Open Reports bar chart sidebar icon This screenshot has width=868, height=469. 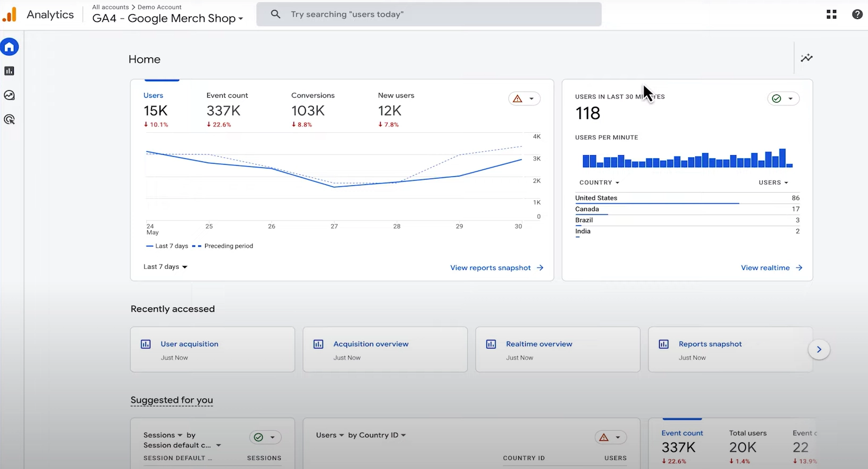point(9,71)
